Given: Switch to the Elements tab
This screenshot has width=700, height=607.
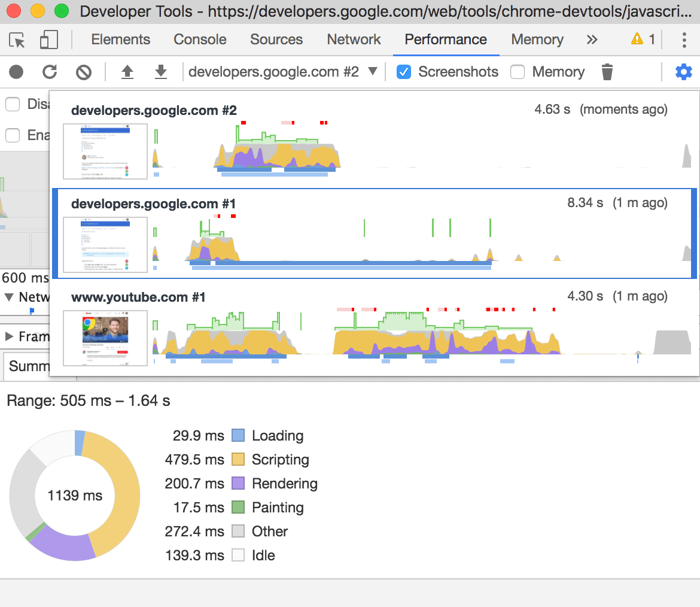Looking at the screenshot, I should [x=120, y=40].
